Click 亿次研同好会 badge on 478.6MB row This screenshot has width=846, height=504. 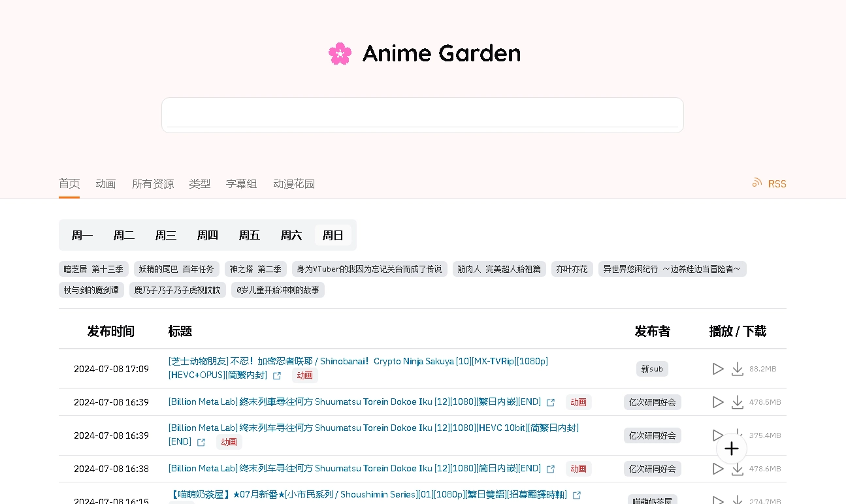pos(652,469)
